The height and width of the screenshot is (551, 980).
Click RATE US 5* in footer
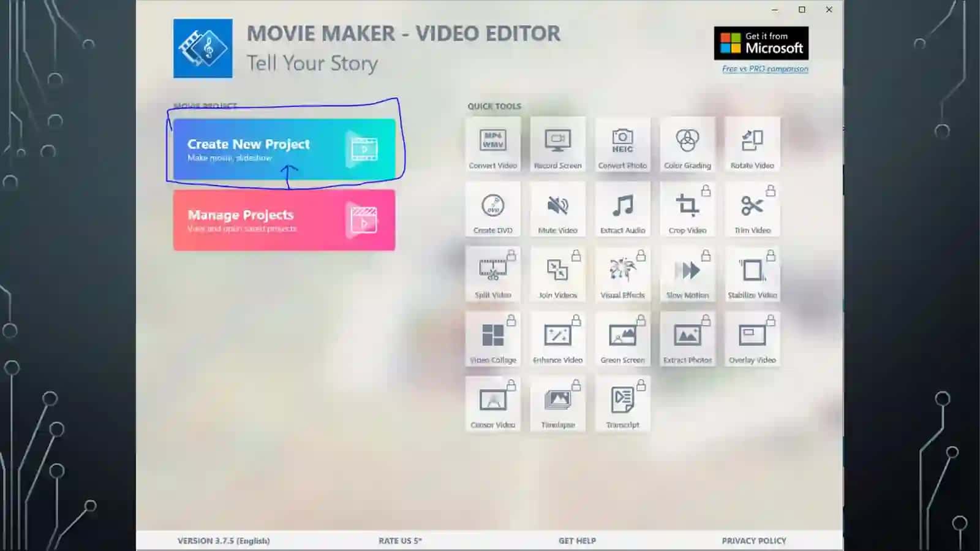(x=400, y=541)
